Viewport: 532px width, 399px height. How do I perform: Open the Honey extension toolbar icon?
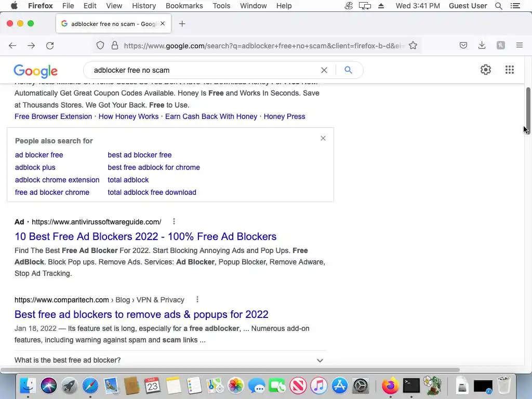[501, 45]
